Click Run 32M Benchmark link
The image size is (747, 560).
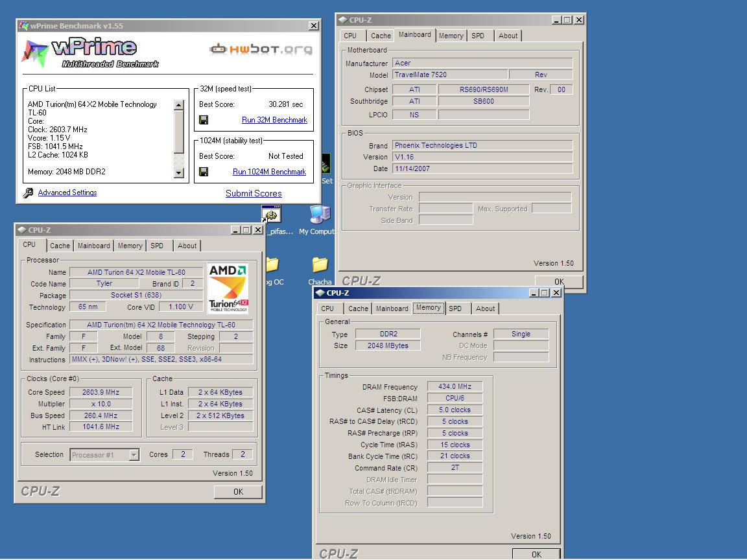(274, 120)
